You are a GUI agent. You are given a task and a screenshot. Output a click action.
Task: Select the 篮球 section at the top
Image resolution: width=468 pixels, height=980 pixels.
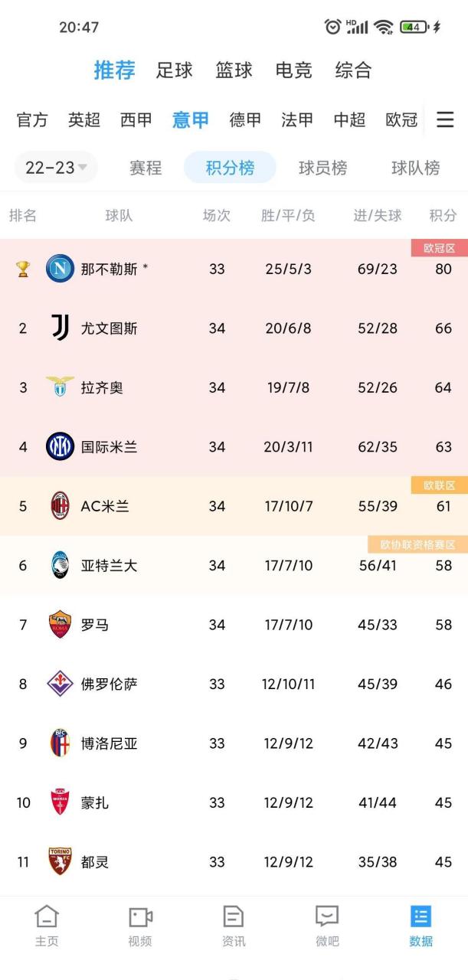pos(233,70)
